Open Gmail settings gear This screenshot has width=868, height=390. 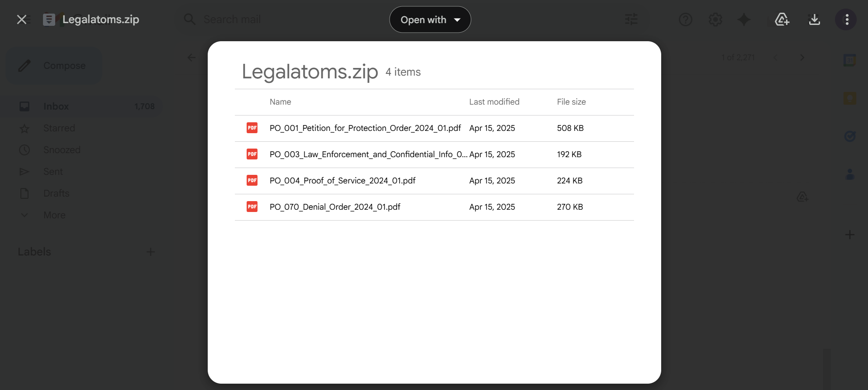(715, 19)
